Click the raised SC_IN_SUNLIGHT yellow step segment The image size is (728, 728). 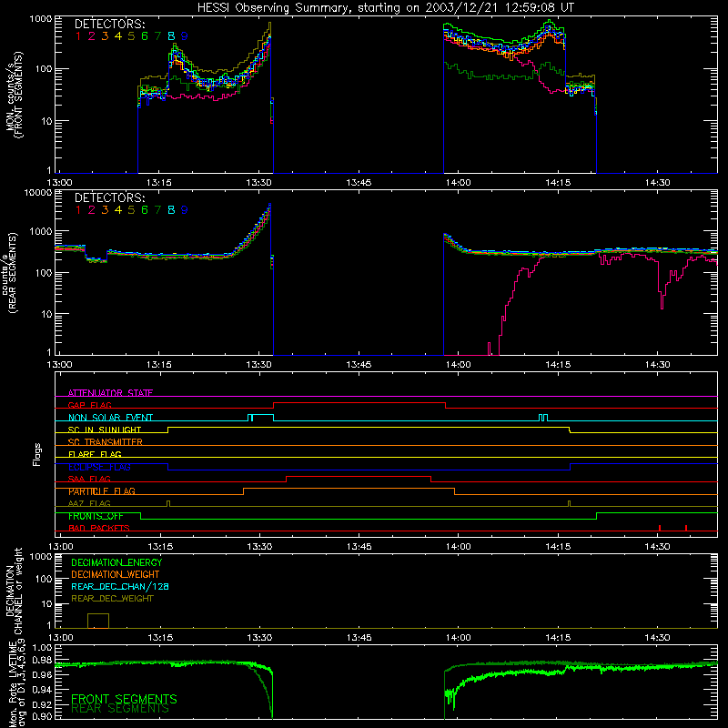point(369,427)
